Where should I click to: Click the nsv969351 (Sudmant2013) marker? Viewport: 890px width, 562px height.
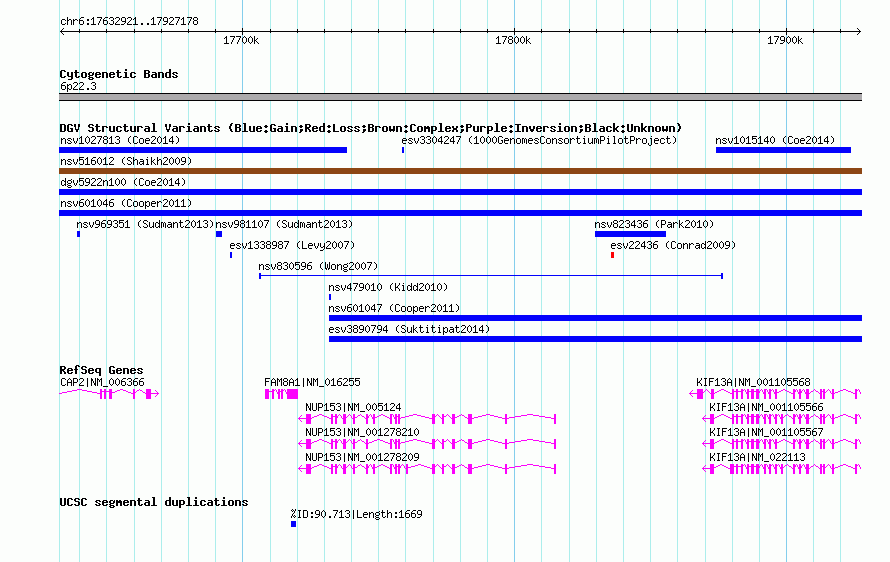click(78, 234)
